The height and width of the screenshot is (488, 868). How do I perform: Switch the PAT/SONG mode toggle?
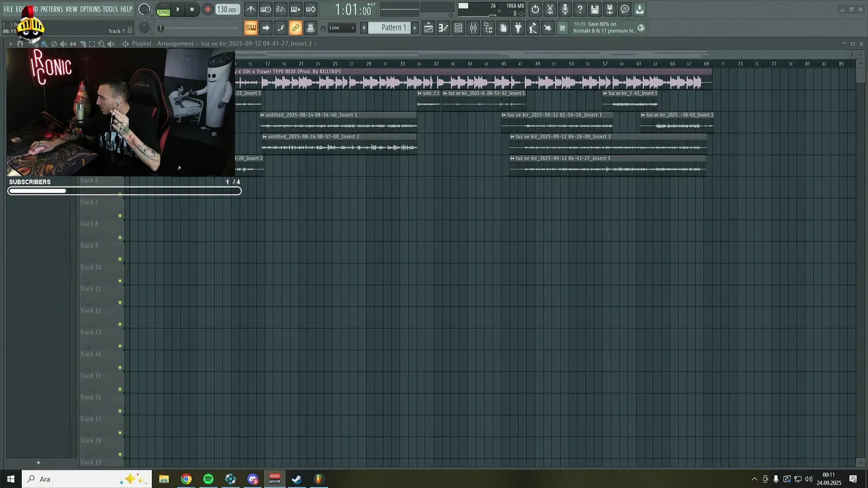click(163, 10)
